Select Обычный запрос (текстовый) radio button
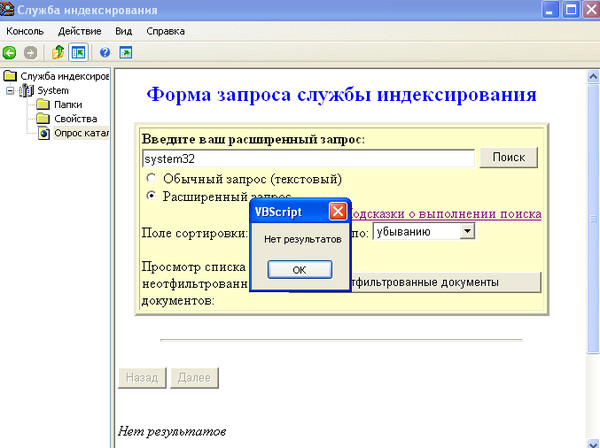 click(x=151, y=178)
